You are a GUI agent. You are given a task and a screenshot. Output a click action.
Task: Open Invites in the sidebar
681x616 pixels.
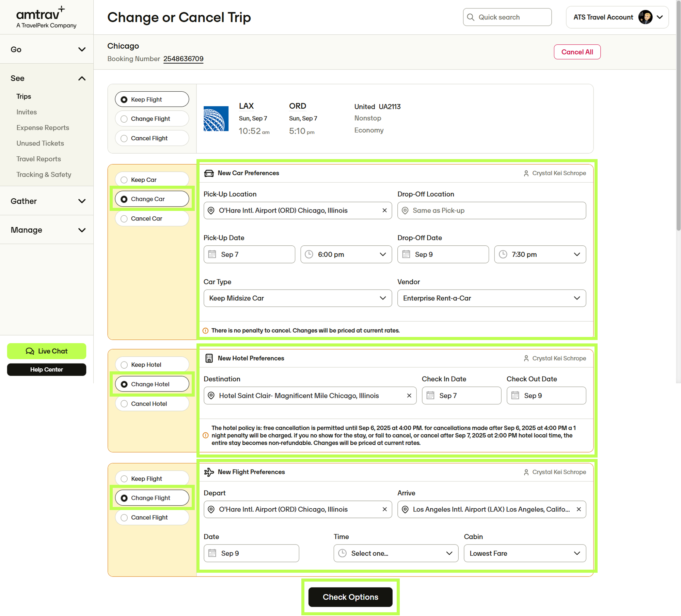(27, 112)
